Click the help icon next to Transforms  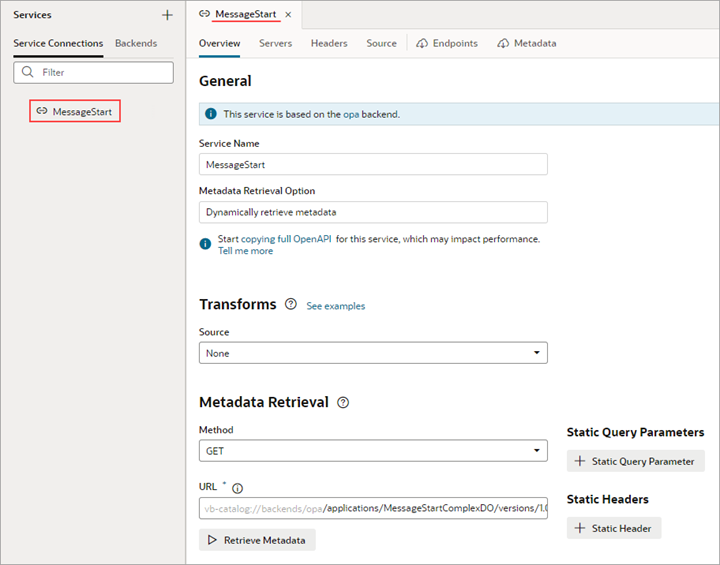[x=291, y=304]
